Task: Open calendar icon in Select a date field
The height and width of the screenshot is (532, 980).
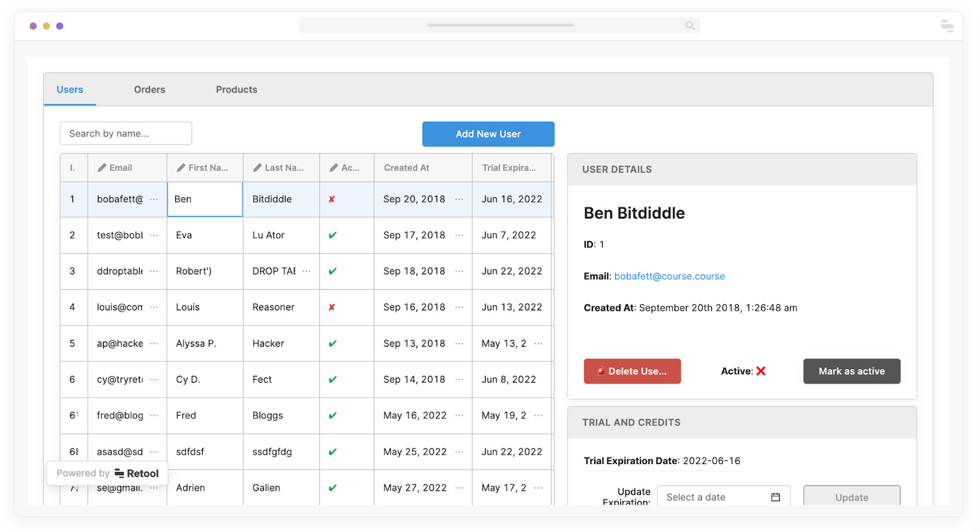Action: click(775, 497)
